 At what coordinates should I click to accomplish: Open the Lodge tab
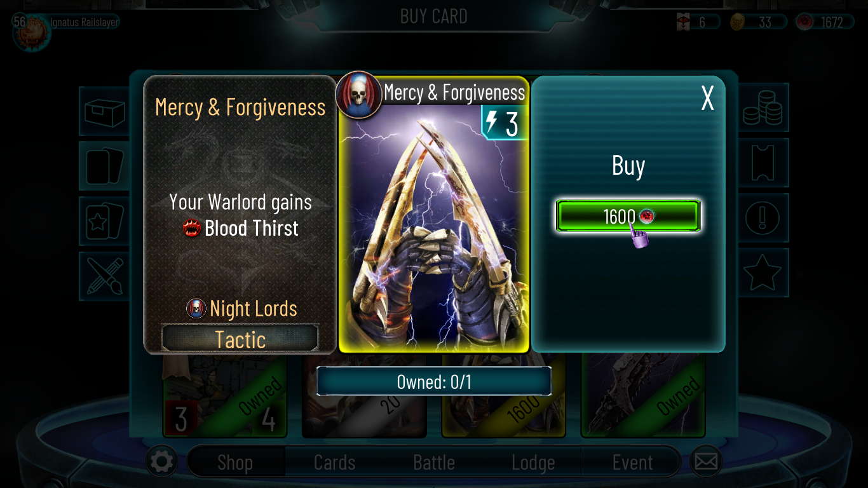(533, 462)
